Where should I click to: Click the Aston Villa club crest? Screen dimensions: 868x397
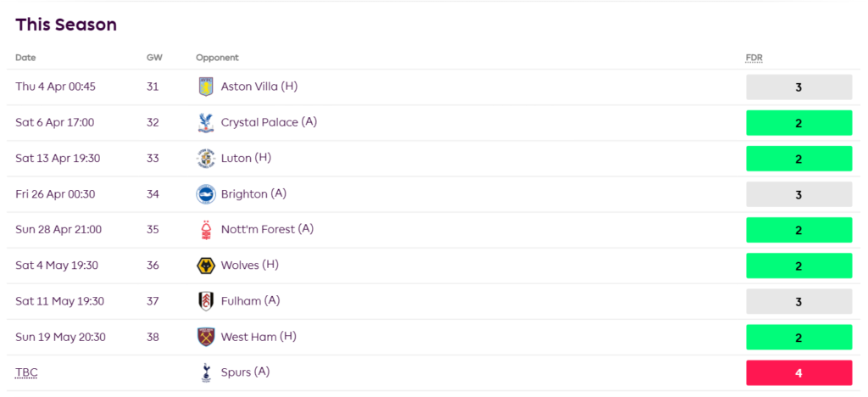click(206, 87)
